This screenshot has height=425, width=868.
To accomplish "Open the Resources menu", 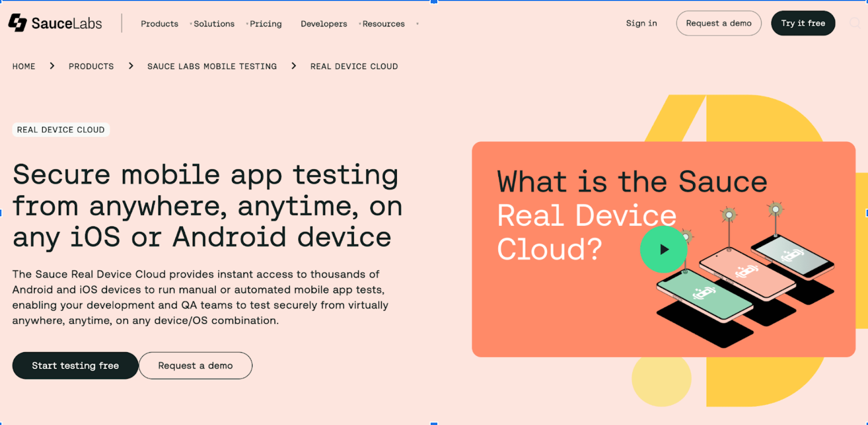I will (384, 24).
